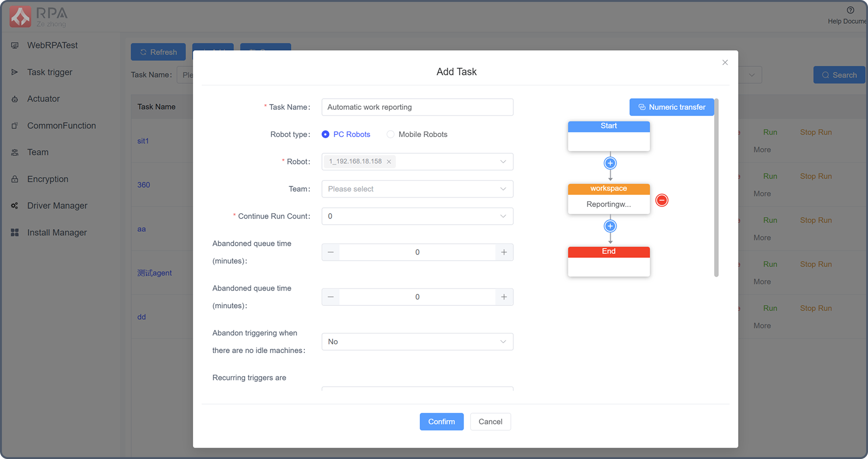The height and width of the screenshot is (459, 868).
Task: Cancel the Add Task dialog
Action: click(490, 422)
